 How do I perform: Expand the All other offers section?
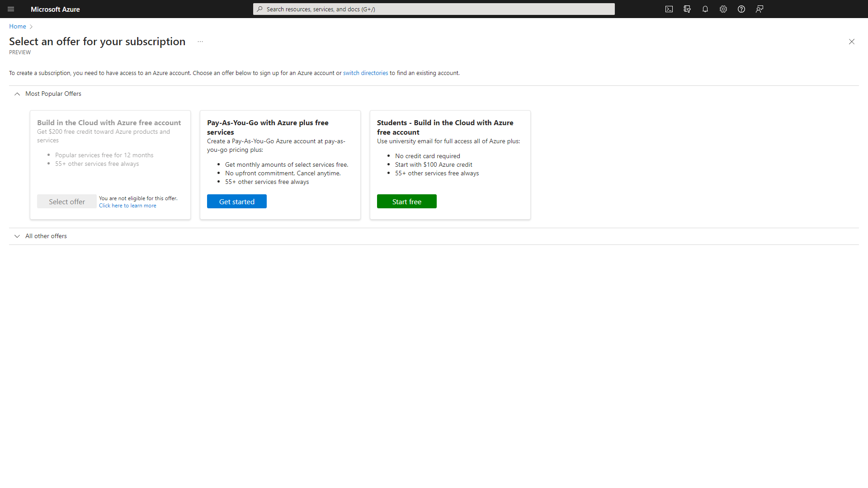[17, 236]
